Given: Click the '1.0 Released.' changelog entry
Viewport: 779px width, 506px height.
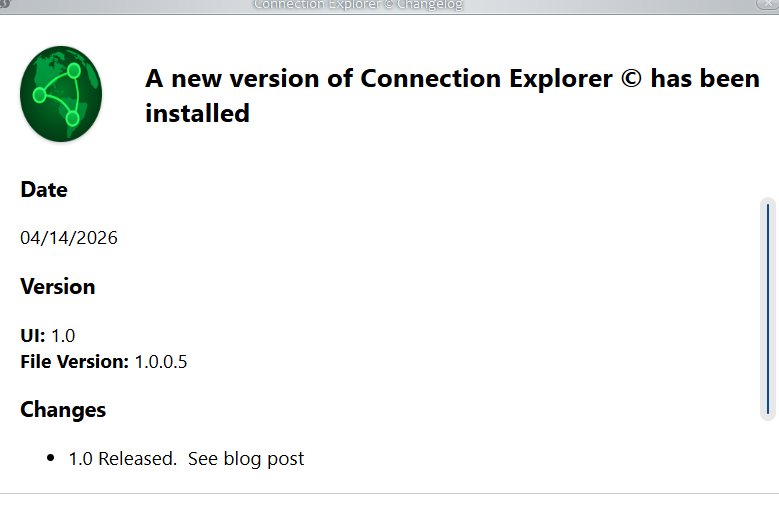Looking at the screenshot, I should 123,458.
